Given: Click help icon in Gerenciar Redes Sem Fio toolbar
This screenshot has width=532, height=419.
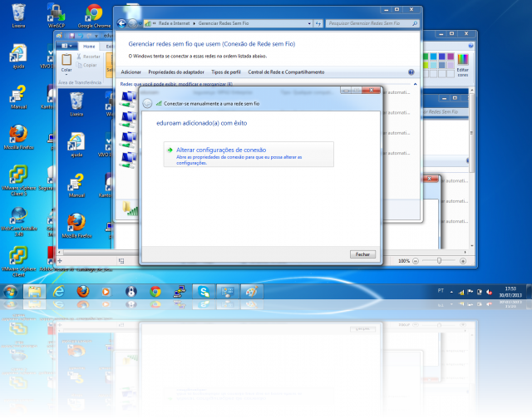Looking at the screenshot, I should coord(411,72).
